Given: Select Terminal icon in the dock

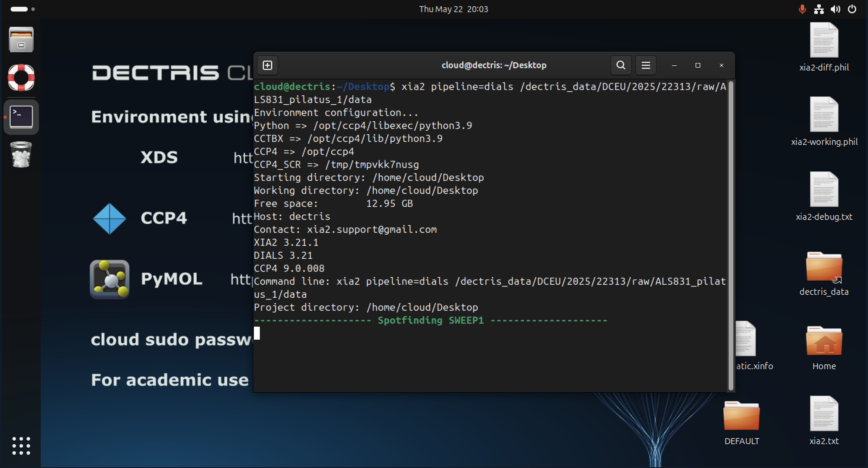Looking at the screenshot, I should point(21,117).
